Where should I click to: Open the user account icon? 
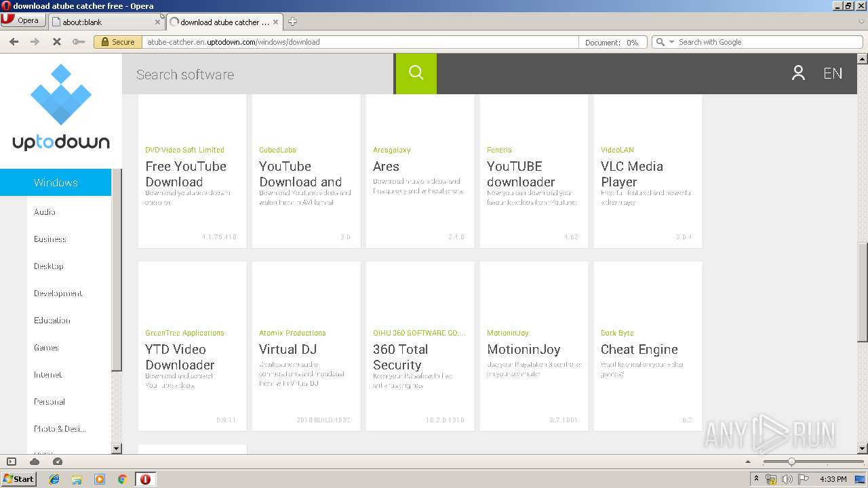(x=798, y=73)
